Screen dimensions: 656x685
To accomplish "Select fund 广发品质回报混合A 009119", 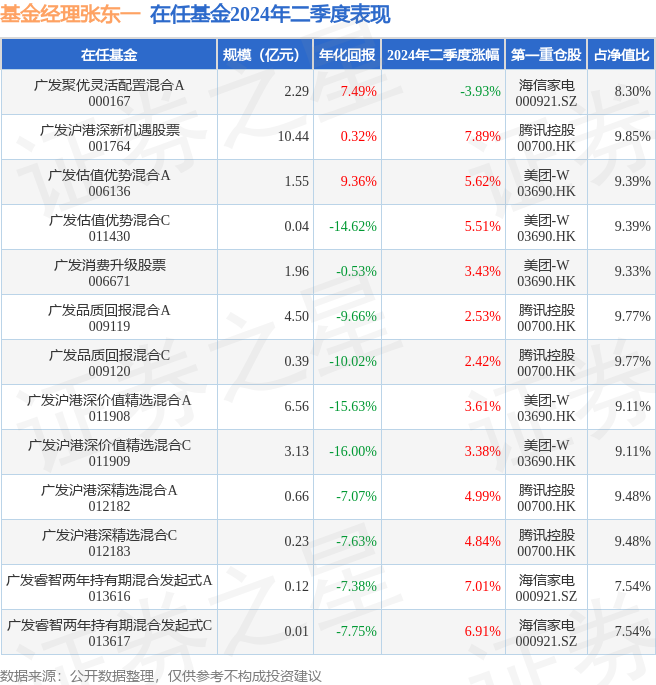I will pyautogui.click(x=109, y=318).
